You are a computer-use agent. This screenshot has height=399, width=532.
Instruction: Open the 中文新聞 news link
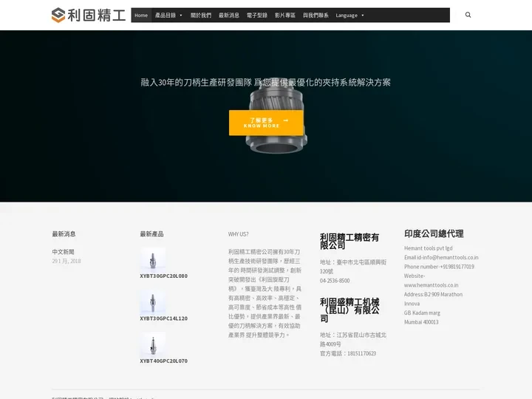coord(63,252)
